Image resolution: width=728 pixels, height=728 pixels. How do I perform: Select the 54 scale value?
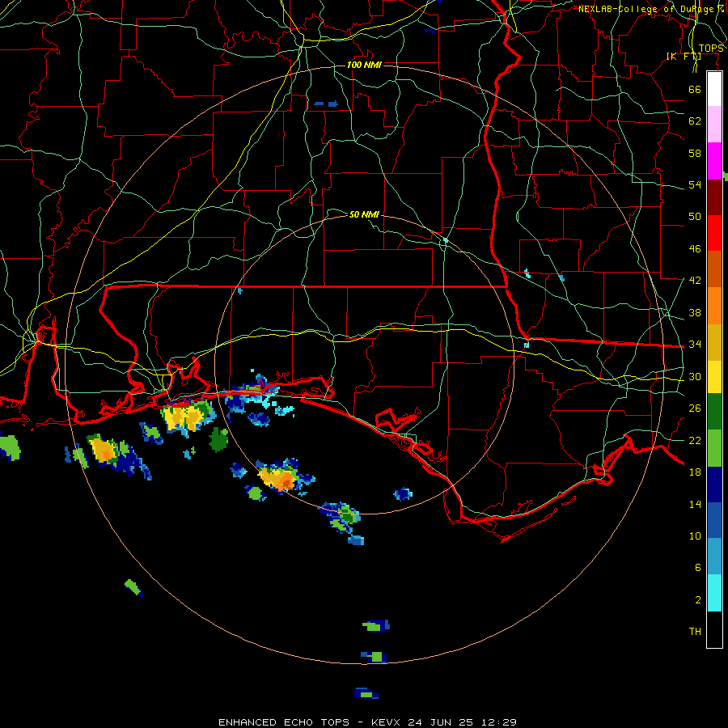coord(695,184)
